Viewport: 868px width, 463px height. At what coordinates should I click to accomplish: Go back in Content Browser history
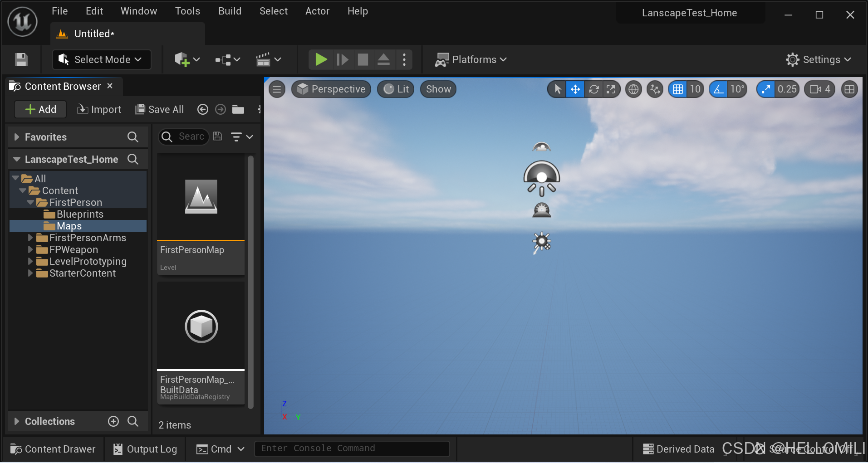[203, 109]
